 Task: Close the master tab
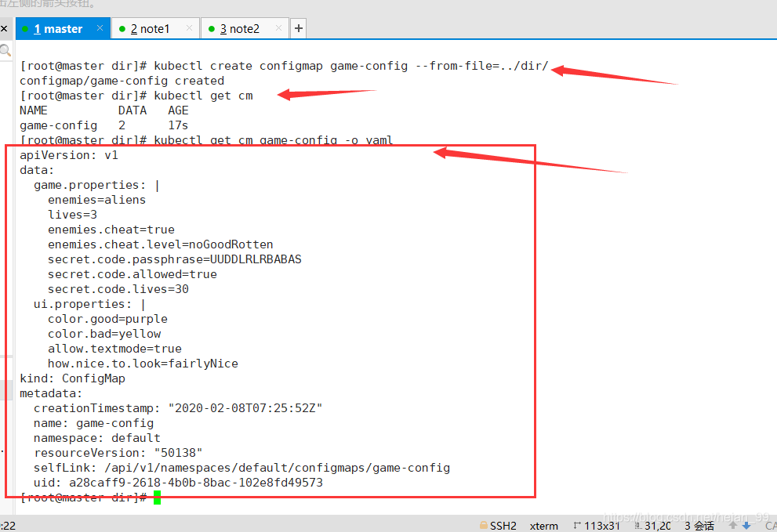coord(100,28)
